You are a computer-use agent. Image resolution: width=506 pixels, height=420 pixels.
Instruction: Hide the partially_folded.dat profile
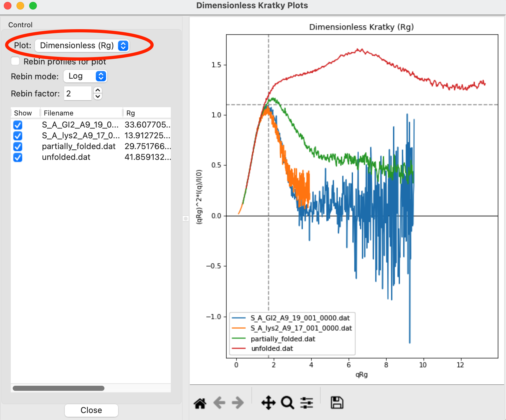pyautogui.click(x=18, y=147)
